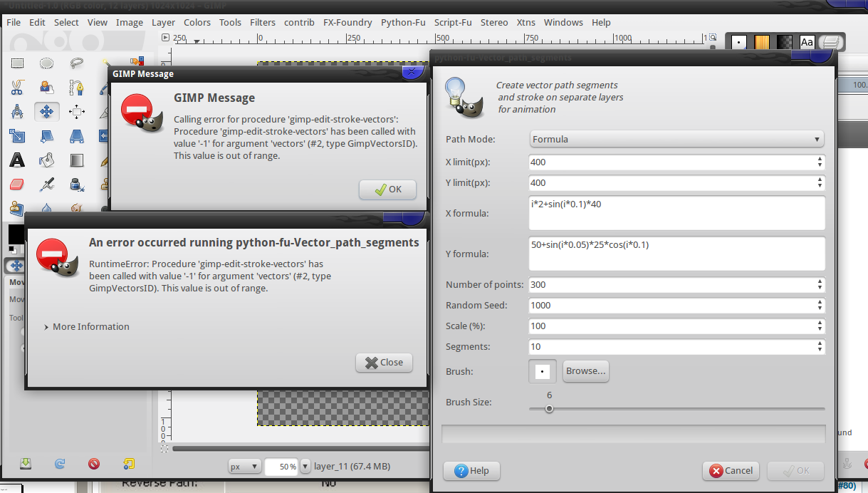
Task: Open the Filters menu
Action: click(263, 22)
